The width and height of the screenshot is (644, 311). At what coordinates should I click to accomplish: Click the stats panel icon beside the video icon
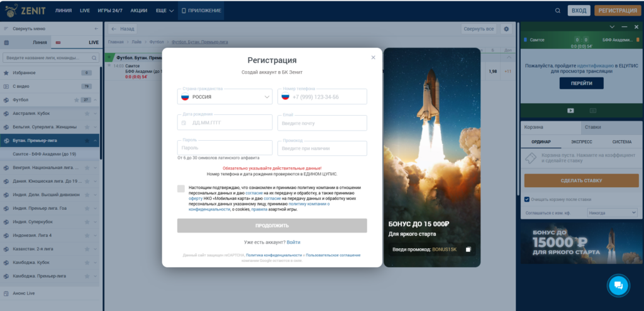pos(592,111)
